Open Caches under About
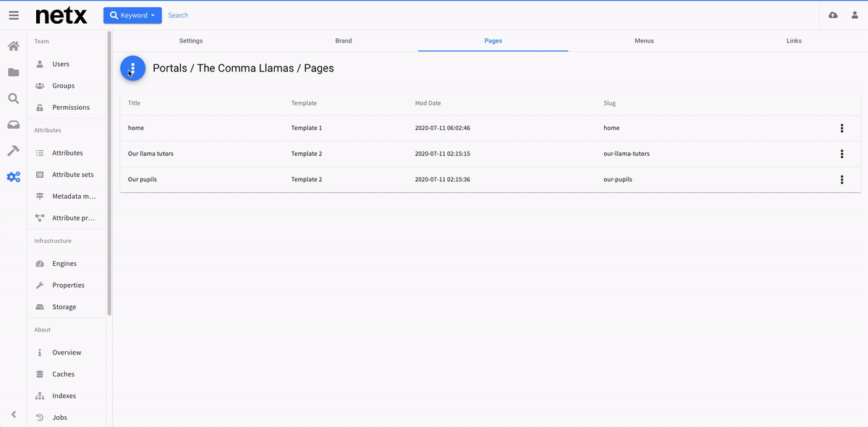Image resolution: width=868 pixels, height=427 pixels. click(x=67, y=374)
